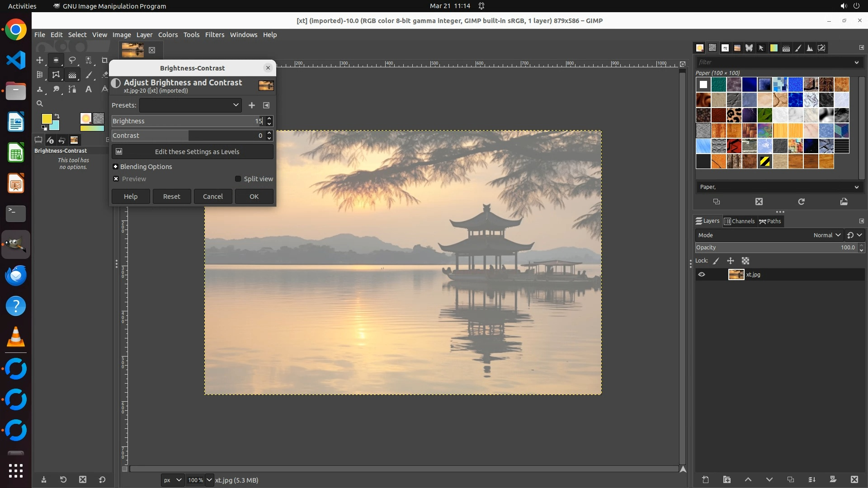868x488 pixels.
Task: Click the Paths tool icon
Action: [x=72, y=89]
